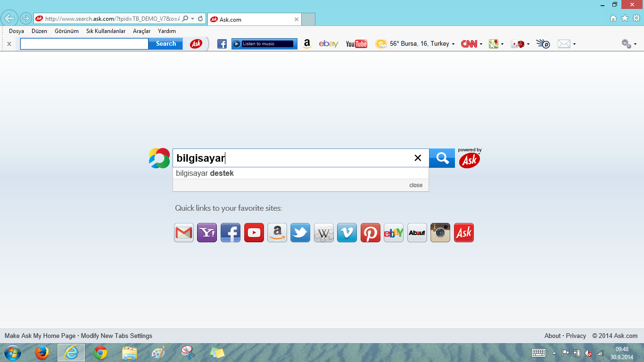Click YouTube logo in Ask toolbar

pos(356,44)
